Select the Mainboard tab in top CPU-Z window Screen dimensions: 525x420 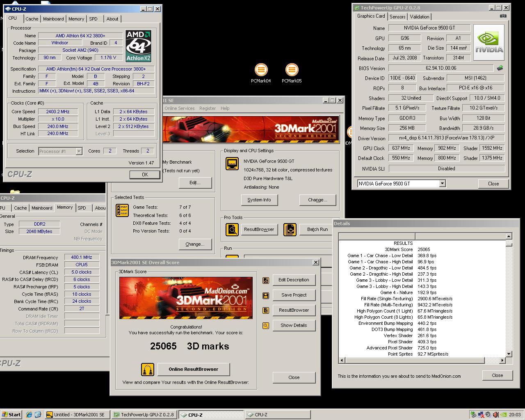click(x=53, y=19)
